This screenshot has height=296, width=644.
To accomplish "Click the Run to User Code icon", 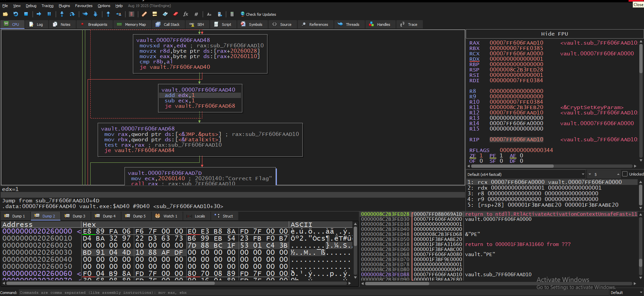I will (x=118, y=14).
